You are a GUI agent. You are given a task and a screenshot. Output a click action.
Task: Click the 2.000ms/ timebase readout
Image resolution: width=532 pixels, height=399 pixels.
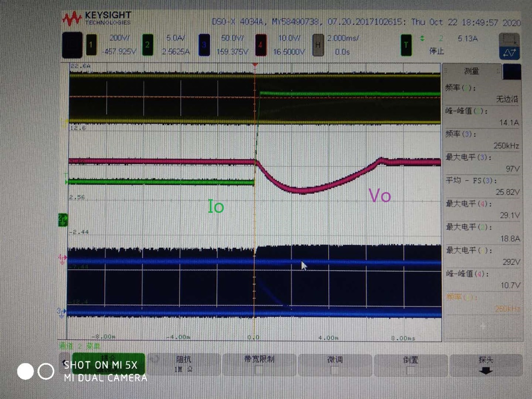click(x=343, y=38)
